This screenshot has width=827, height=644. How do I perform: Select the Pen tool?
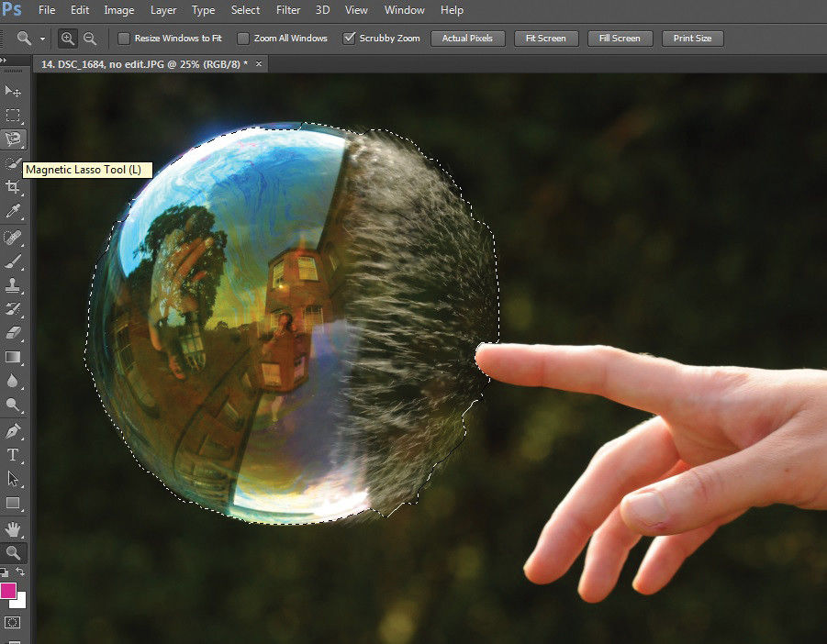(13, 430)
